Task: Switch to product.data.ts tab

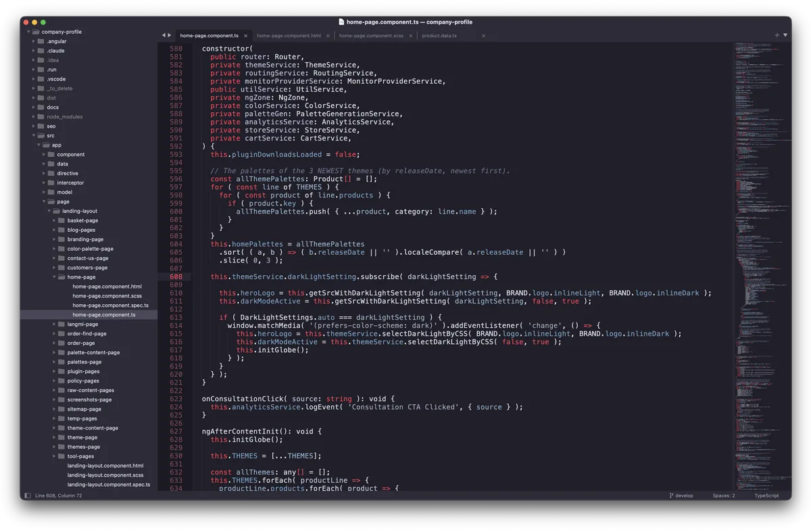Action: (439, 36)
